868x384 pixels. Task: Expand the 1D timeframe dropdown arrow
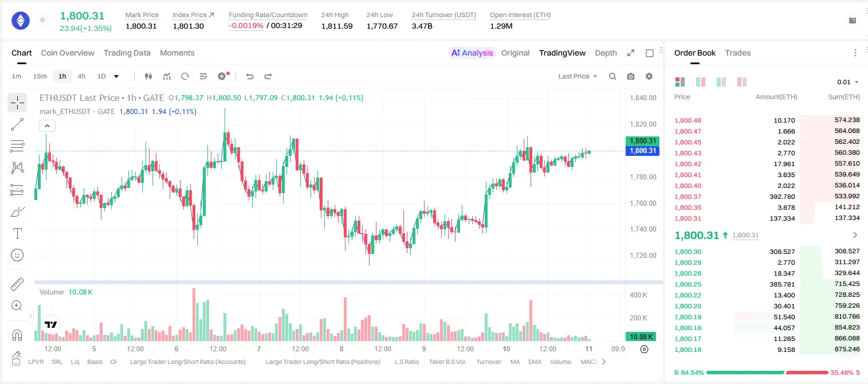[116, 76]
